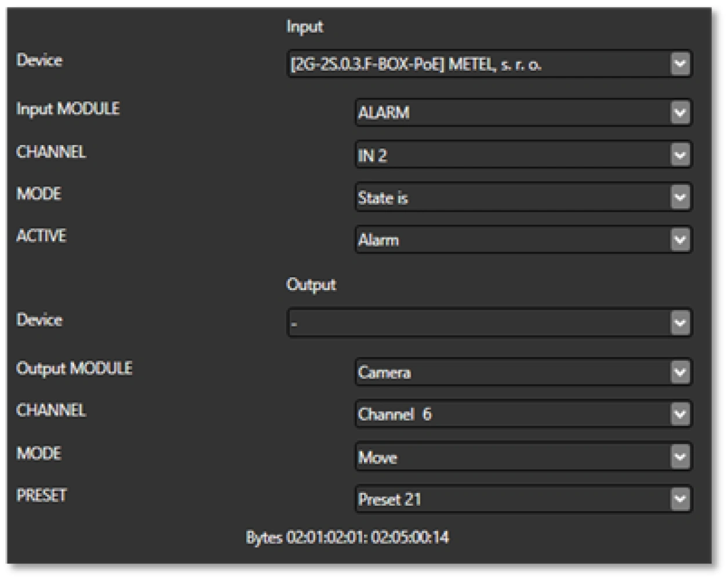
Task: Click the ACTIVE field label
Action: pyautogui.click(x=41, y=236)
